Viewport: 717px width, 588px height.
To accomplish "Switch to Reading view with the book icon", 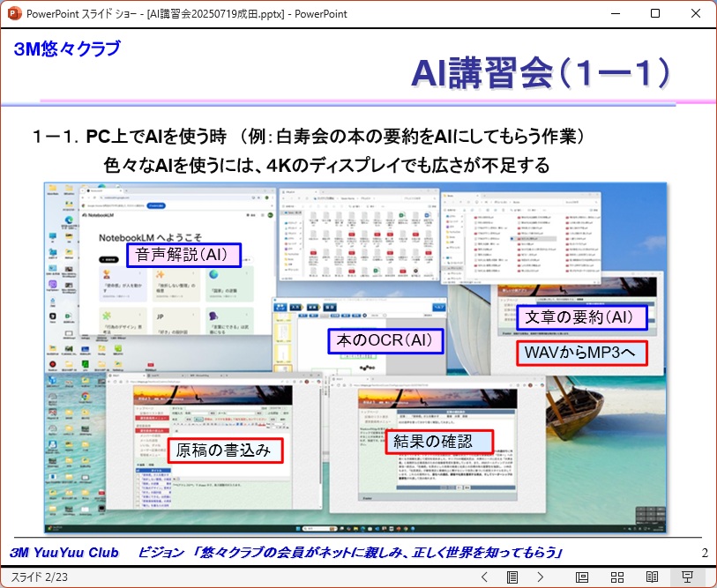I will coord(653,577).
